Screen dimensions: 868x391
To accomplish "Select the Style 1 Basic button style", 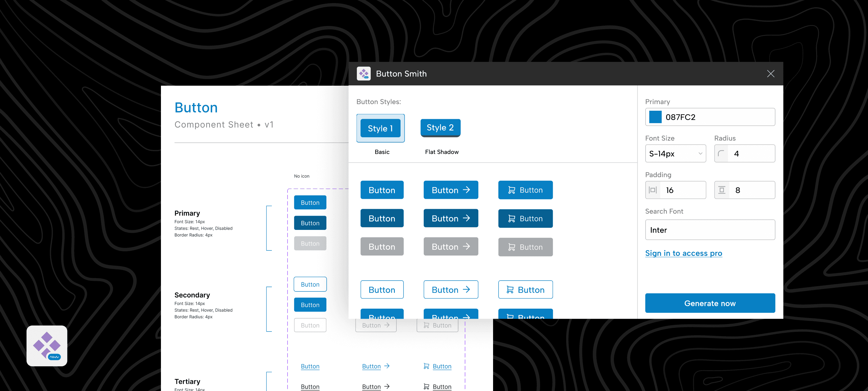I will [x=380, y=128].
